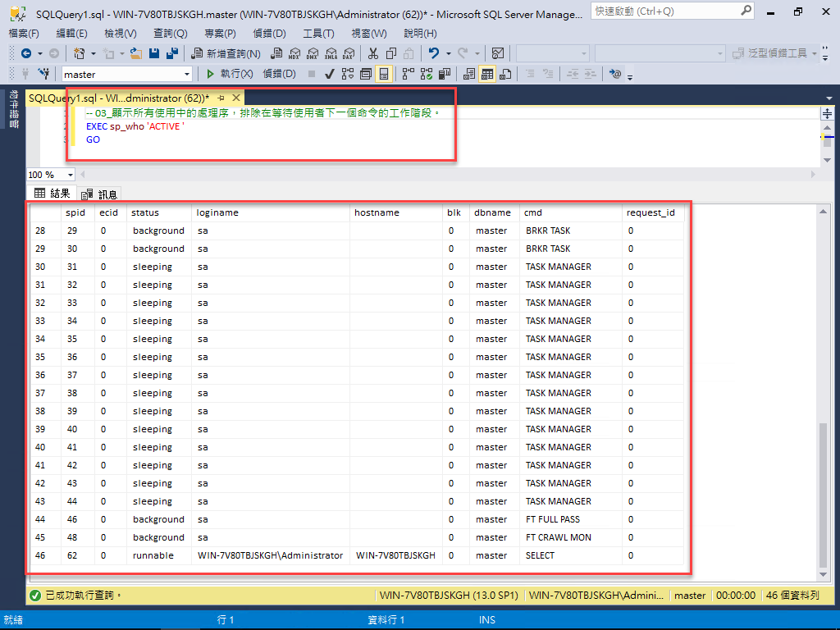This screenshot has width=840, height=630.
Task: Open the 說明(H) menu
Action: [420, 33]
